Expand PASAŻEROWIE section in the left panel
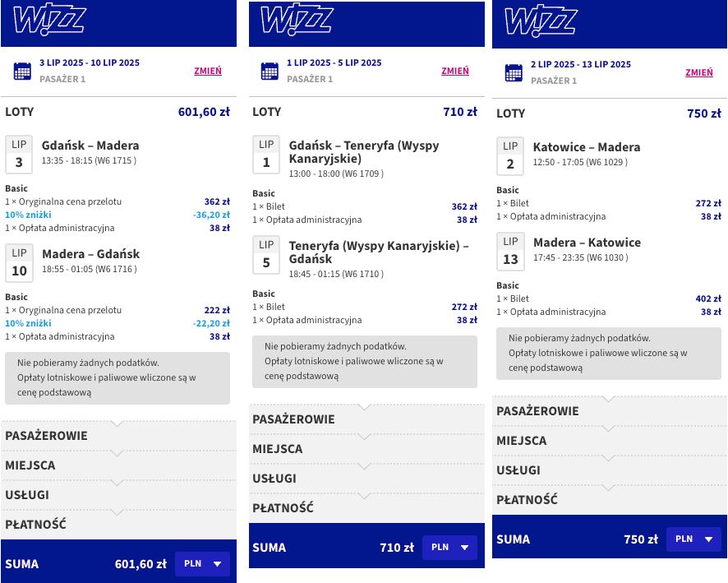Screen dimensions: 728x583 click(x=118, y=436)
